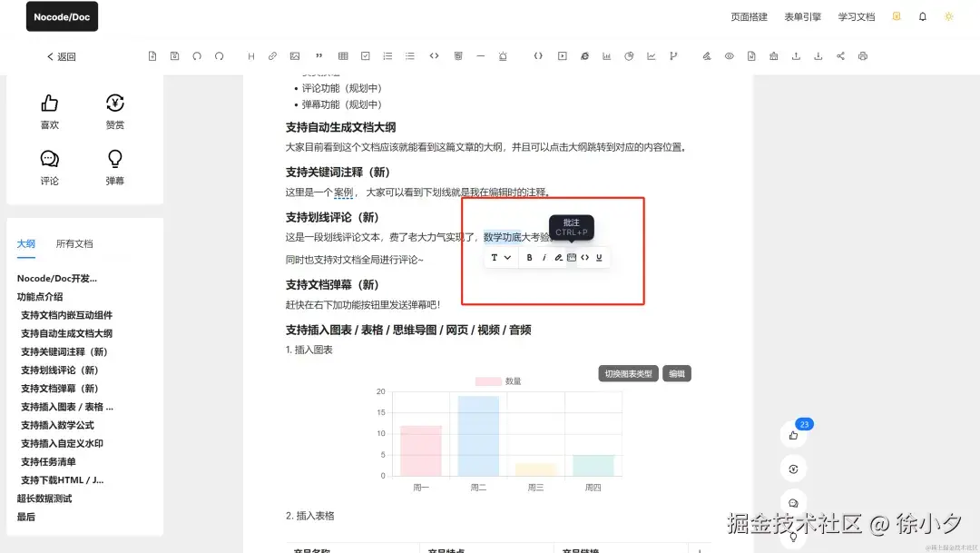980x553 pixels.
Task: Open the text style dropdown in floating toolbar
Action: [501, 257]
